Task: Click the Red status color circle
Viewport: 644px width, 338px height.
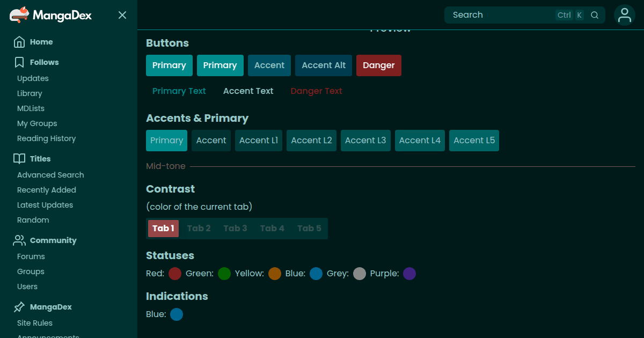Action: click(175, 274)
